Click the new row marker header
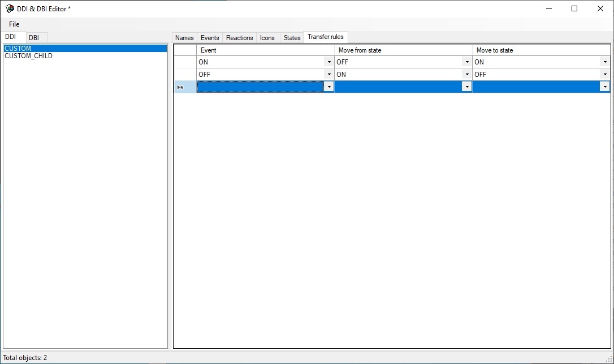The image size is (614, 364). [185, 87]
